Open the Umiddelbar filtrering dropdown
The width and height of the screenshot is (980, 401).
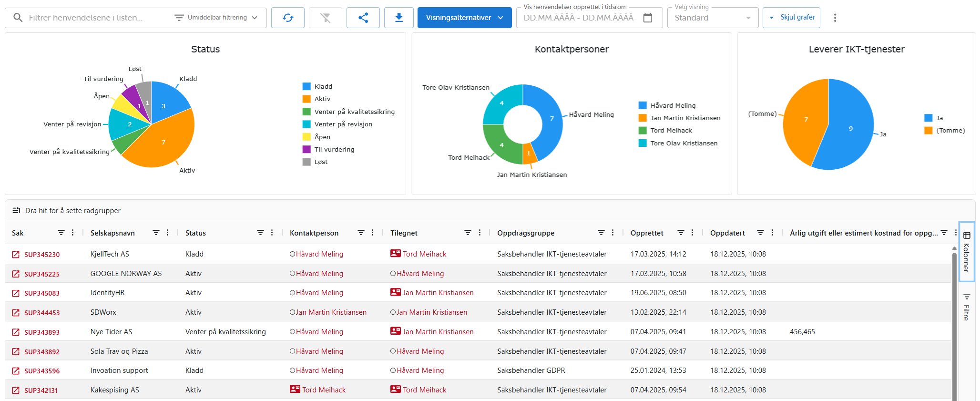(x=216, y=18)
